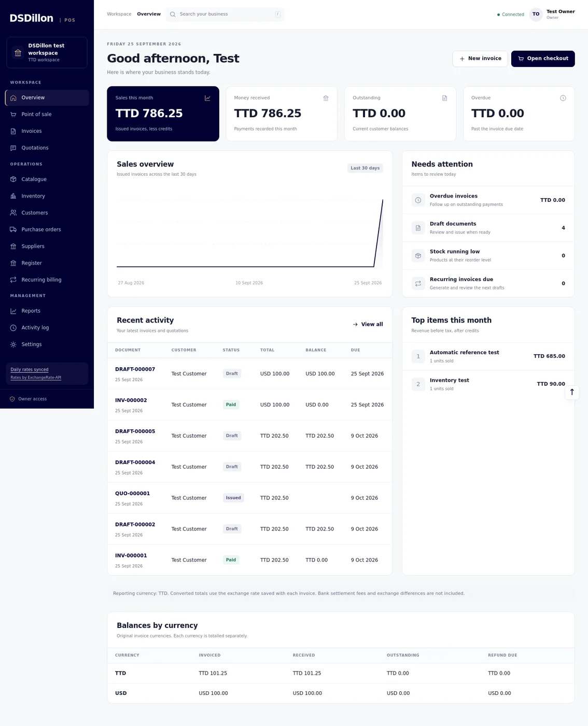Image resolution: width=588 pixels, height=726 pixels.
Task: Open the Quotations menu item
Action: (x=47, y=148)
